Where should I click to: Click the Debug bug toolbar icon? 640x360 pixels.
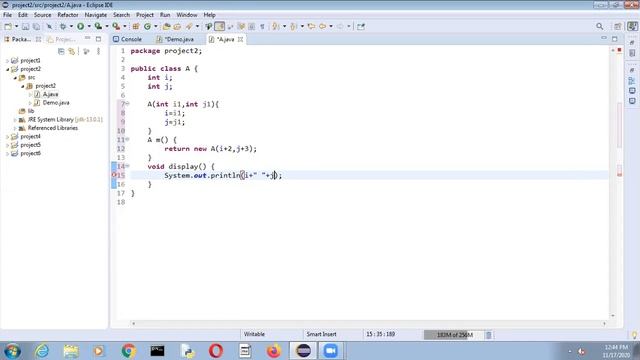click(63, 27)
